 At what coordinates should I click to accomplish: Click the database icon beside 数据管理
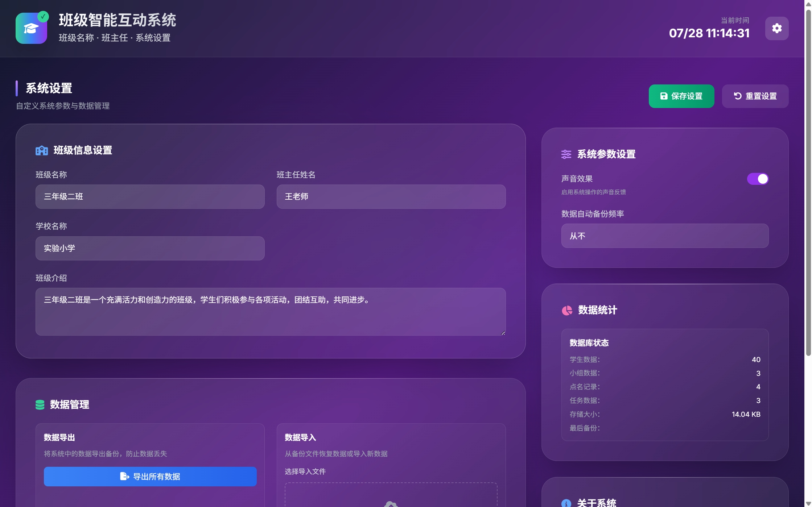[40, 405]
